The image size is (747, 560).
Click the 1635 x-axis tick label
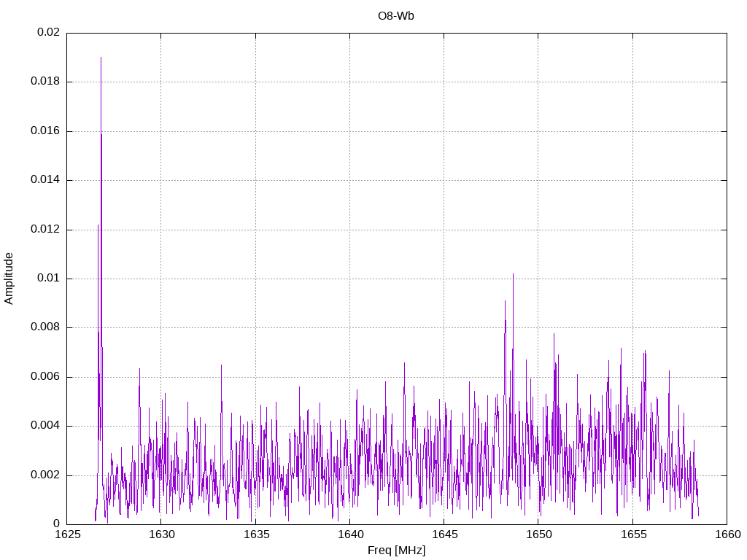click(x=255, y=535)
